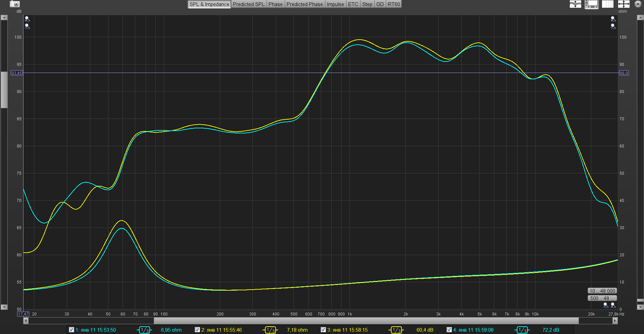Set frequency range to 10 .. 48 000
Image resolution: width=644 pixels, height=334 pixels.
[602, 291]
